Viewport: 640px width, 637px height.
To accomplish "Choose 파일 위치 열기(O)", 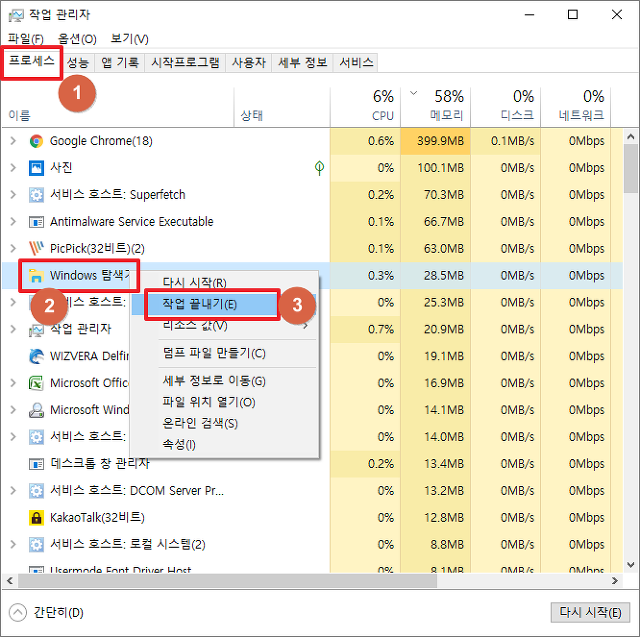I will 224,402.
